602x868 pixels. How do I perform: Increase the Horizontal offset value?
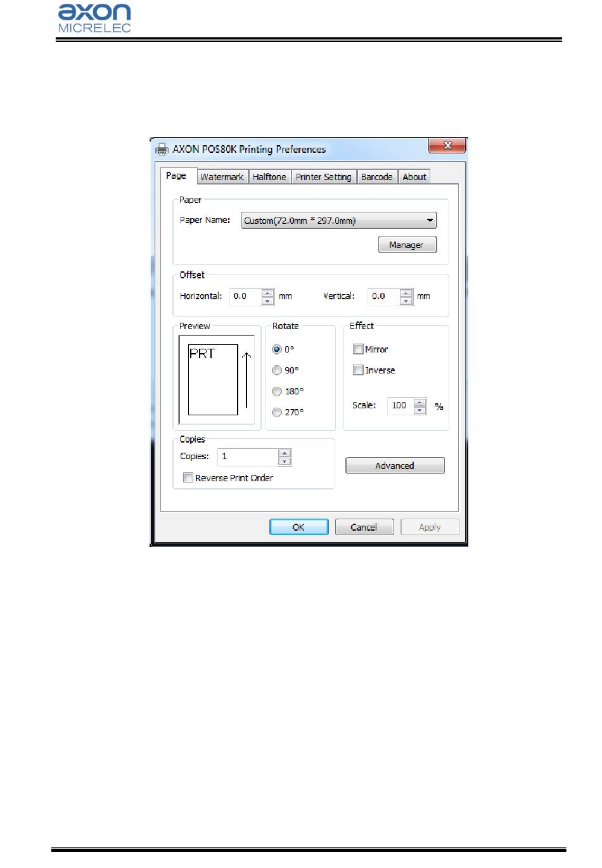coord(268,293)
